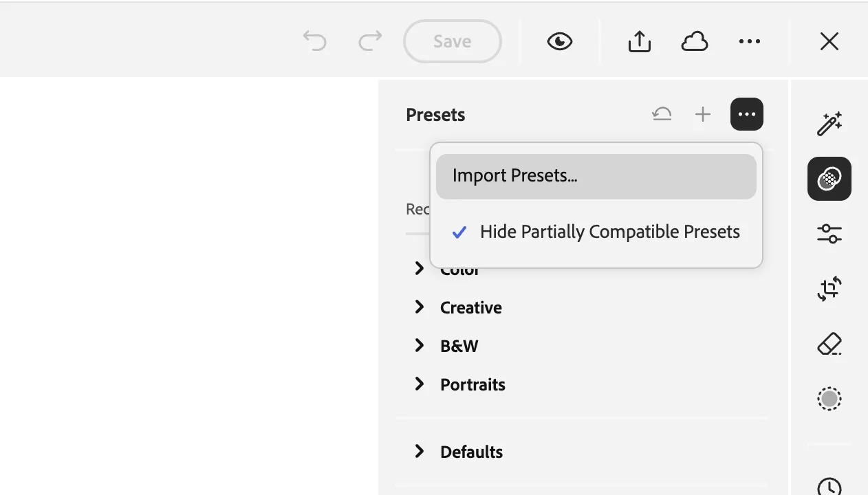Select the Healing brush tool
This screenshot has height=495, width=868.
coord(829,344)
